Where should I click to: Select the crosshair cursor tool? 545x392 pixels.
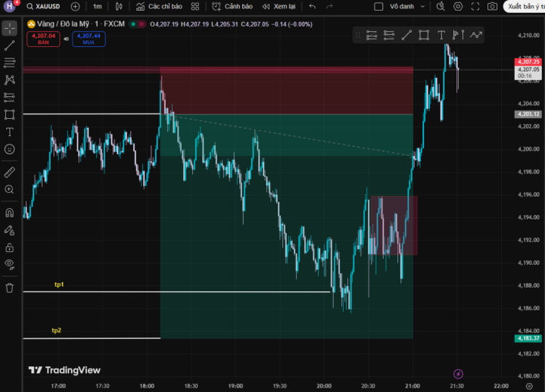point(10,28)
